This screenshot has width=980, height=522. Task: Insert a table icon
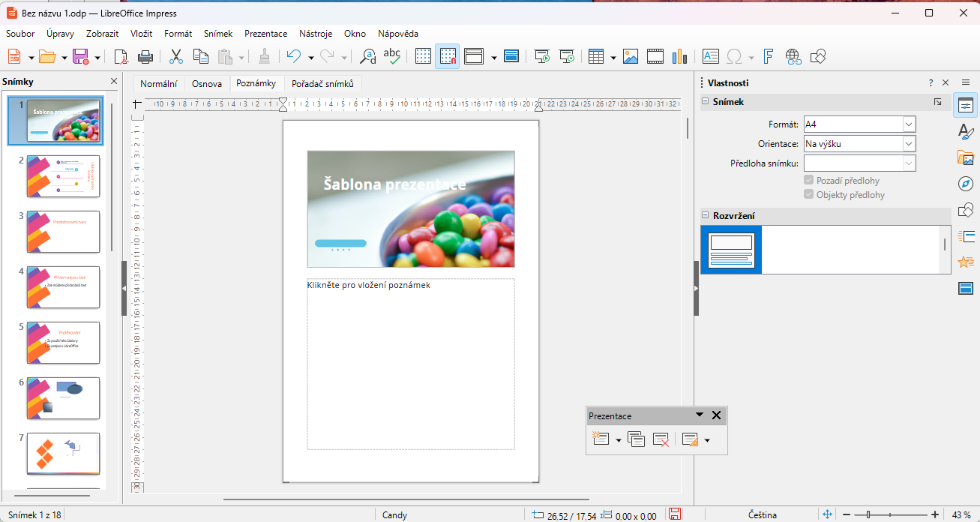coord(597,56)
